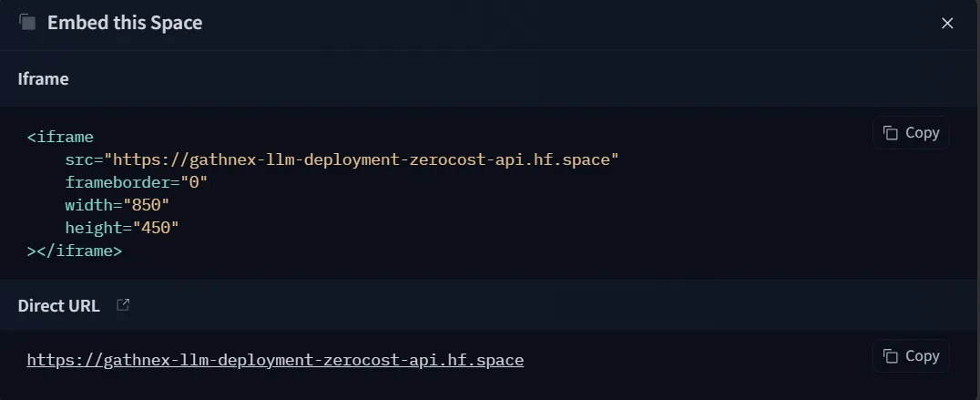Screen dimensions: 980x400
Task: Click the embed icon beside the dialog title
Action: pos(27,23)
